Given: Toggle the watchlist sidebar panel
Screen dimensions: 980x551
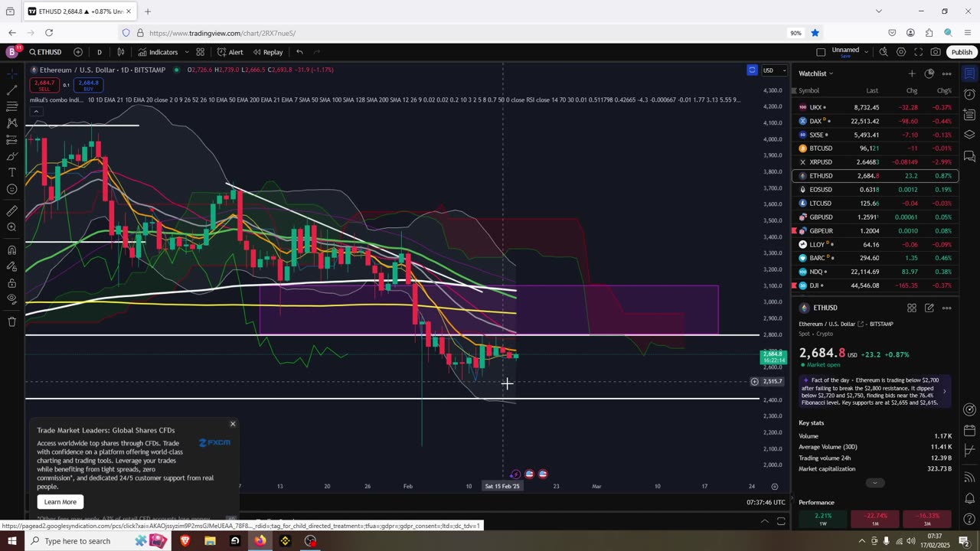Looking at the screenshot, I should 969,73.
